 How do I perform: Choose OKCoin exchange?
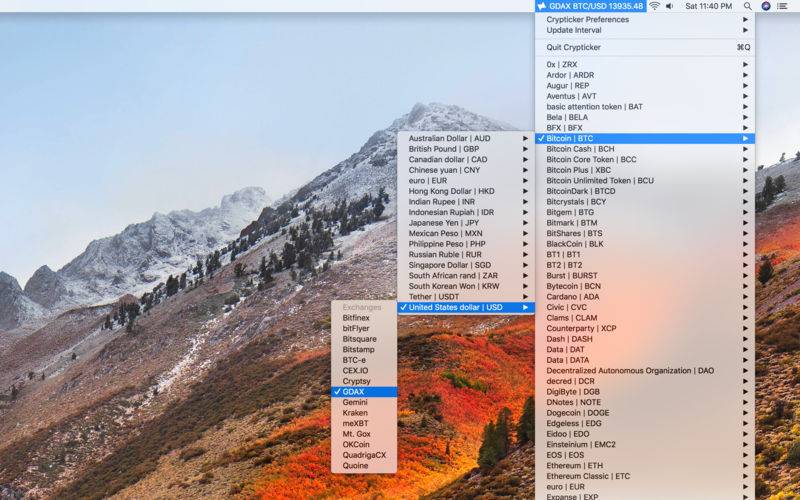pos(364,444)
